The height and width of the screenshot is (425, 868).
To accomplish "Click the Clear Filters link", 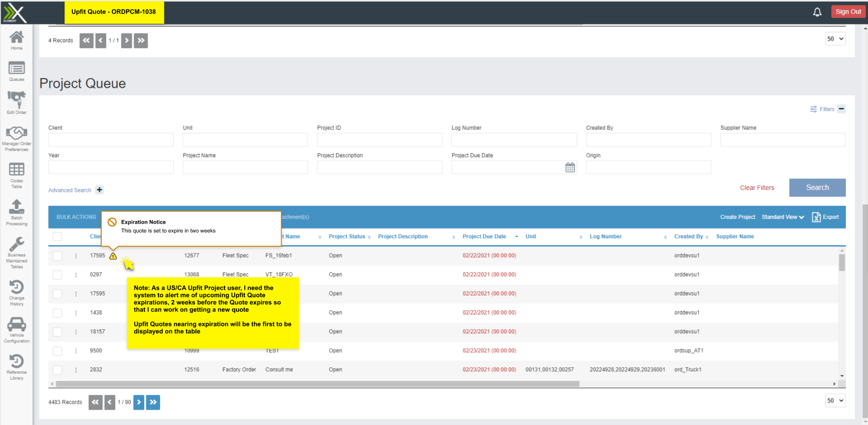I will coord(757,188).
